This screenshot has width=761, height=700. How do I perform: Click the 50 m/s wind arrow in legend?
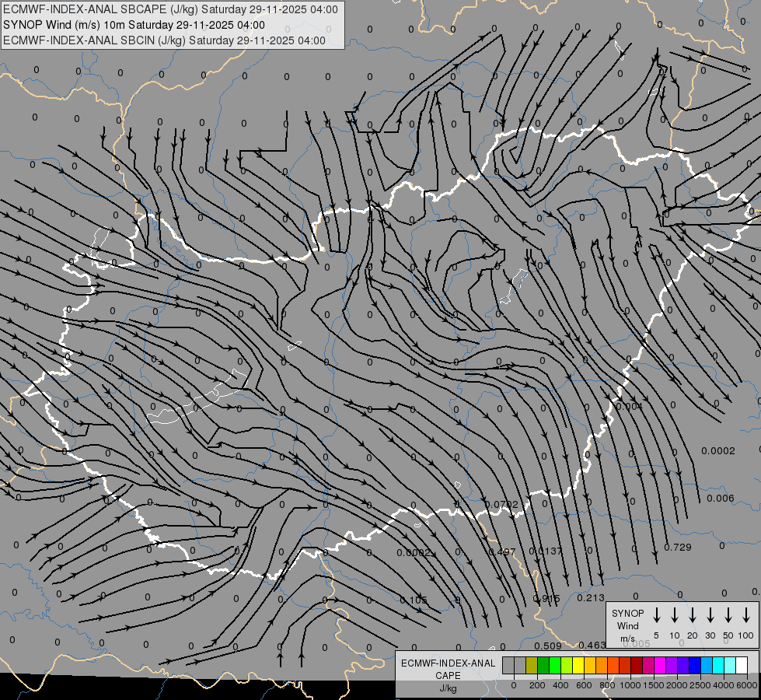coord(728,615)
